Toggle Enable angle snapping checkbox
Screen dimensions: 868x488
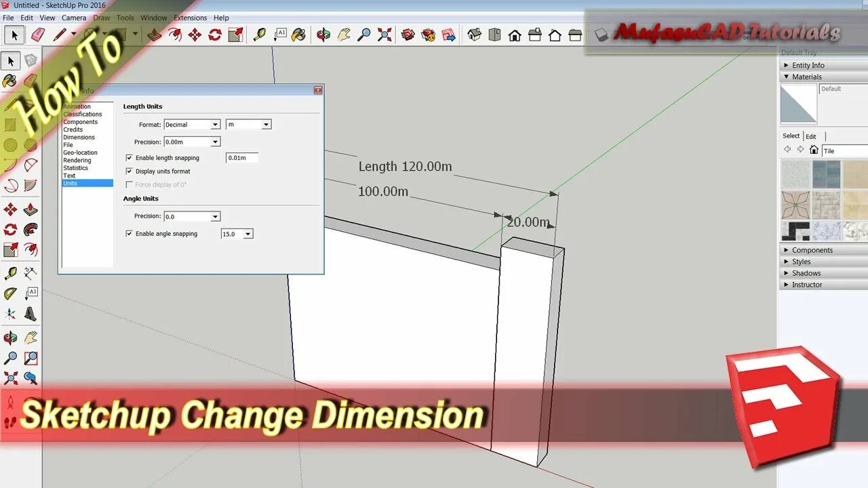(x=130, y=234)
